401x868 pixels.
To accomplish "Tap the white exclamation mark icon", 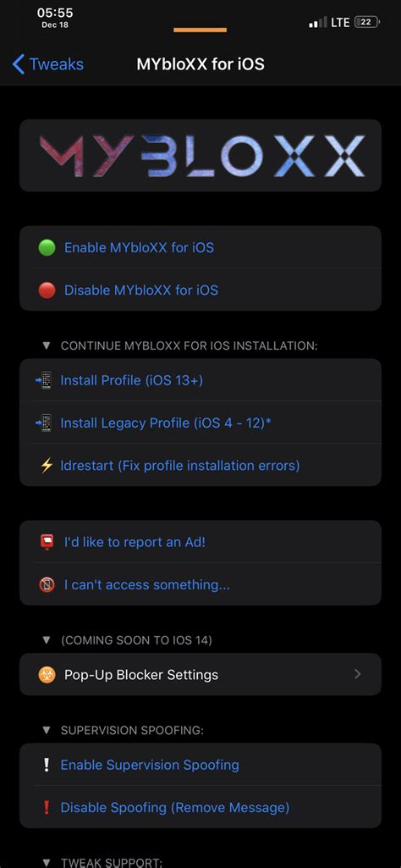I will [47, 765].
